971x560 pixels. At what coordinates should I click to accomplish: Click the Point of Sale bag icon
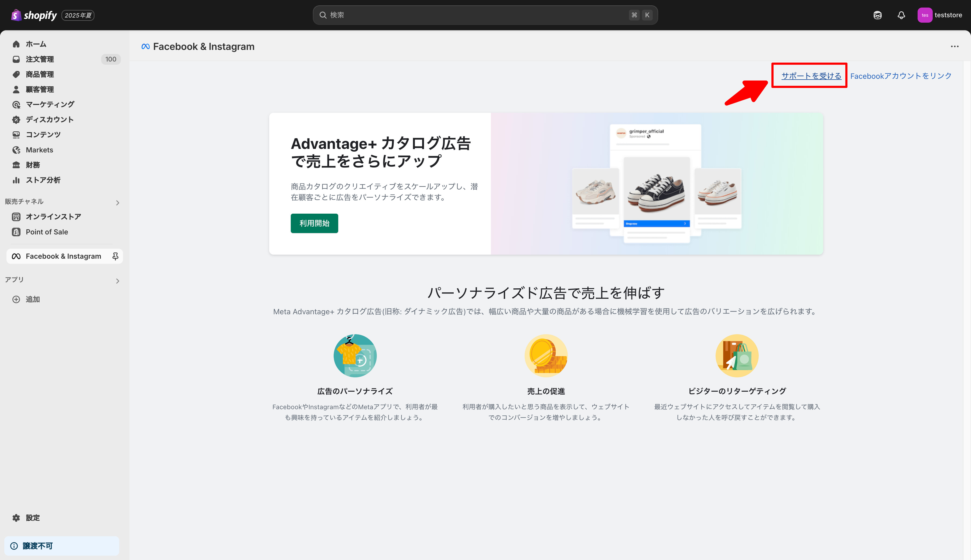tap(16, 232)
